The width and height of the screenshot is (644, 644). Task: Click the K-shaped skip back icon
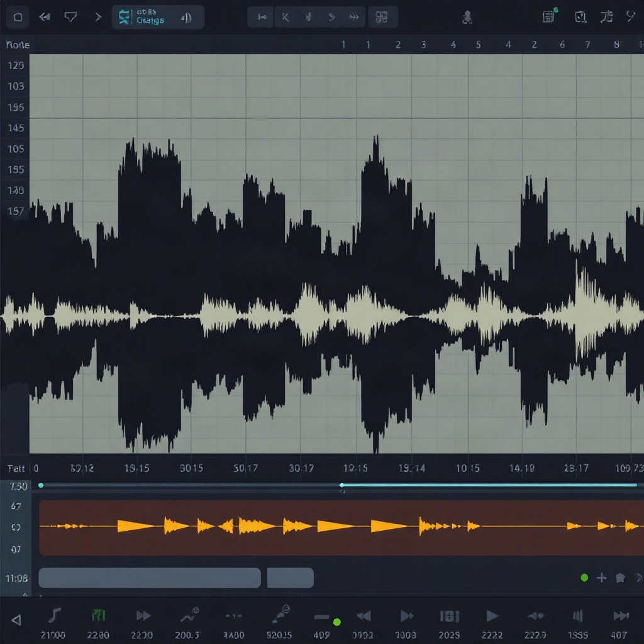coord(286,17)
